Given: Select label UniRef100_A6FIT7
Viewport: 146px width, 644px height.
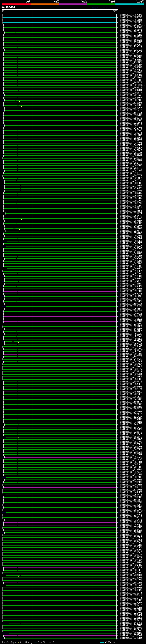Looking at the screenshot, I should pyautogui.click(x=131, y=83).
